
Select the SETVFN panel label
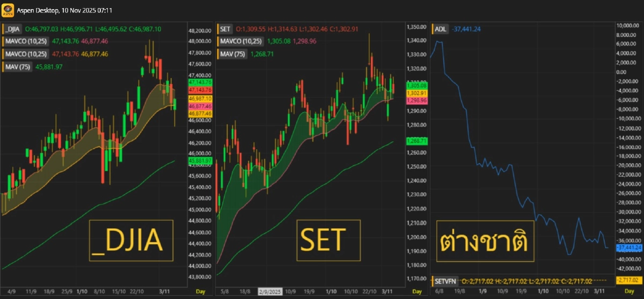coord(445,281)
